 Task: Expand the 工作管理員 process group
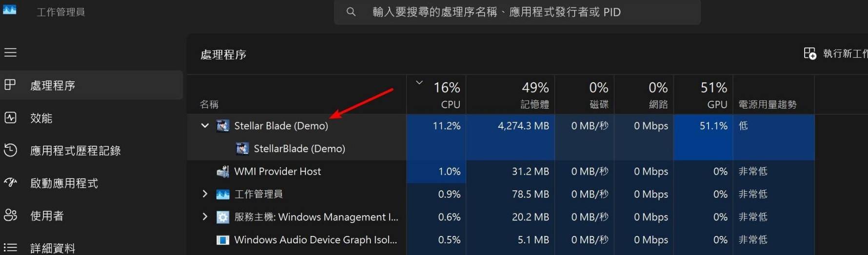coord(205,194)
